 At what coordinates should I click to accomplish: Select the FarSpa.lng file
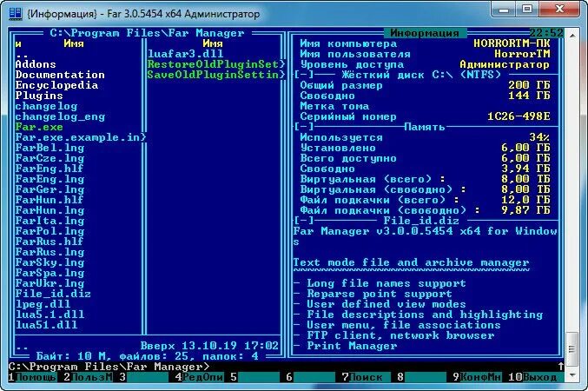50,273
